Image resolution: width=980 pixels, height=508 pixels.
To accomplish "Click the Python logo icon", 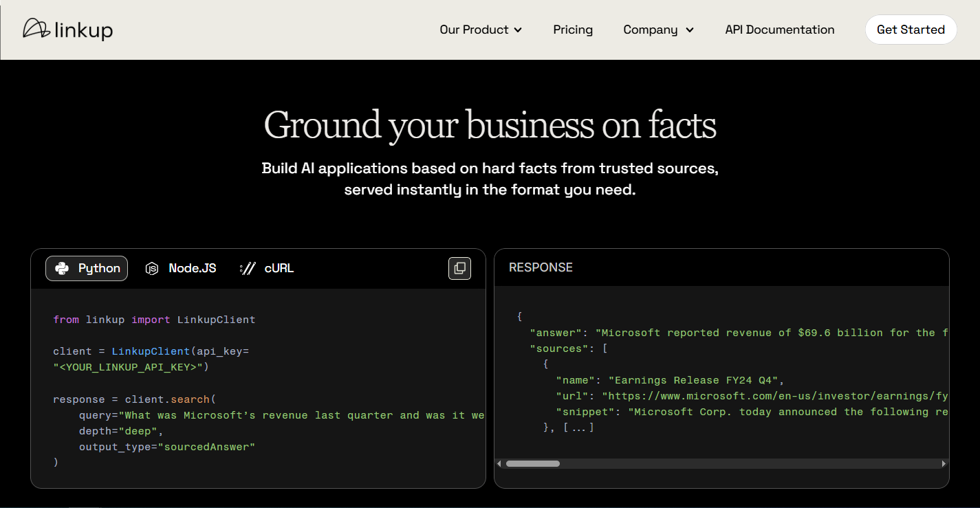I will tap(62, 268).
